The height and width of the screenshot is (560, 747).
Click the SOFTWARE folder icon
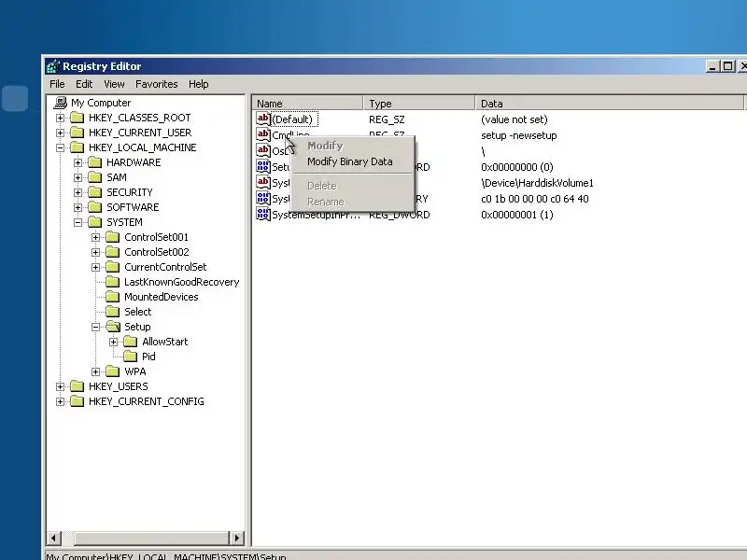(x=95, y=207)
